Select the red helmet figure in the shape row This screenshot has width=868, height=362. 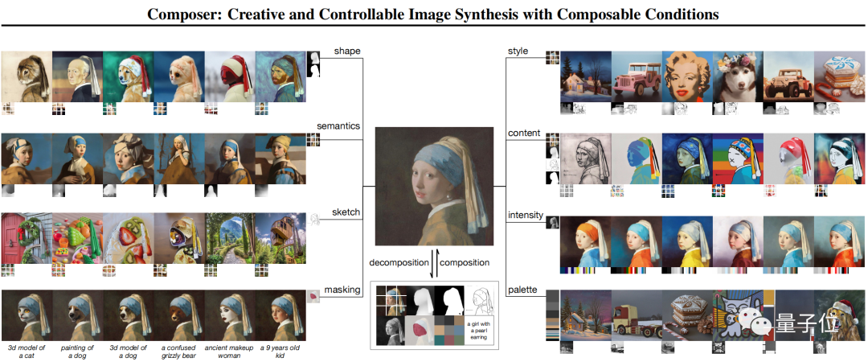(x=230, y=76)
